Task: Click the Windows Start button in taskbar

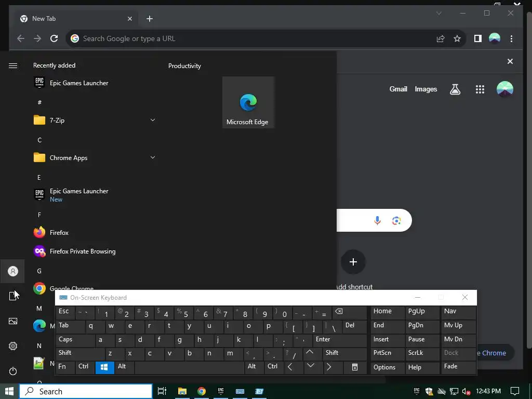Action: click(x=9, y=391)
